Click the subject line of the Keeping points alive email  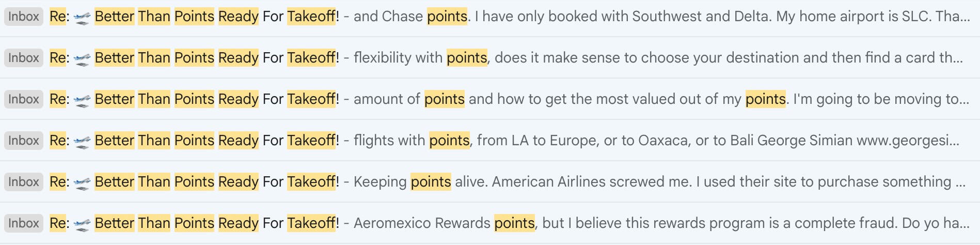tap(217, 182)
